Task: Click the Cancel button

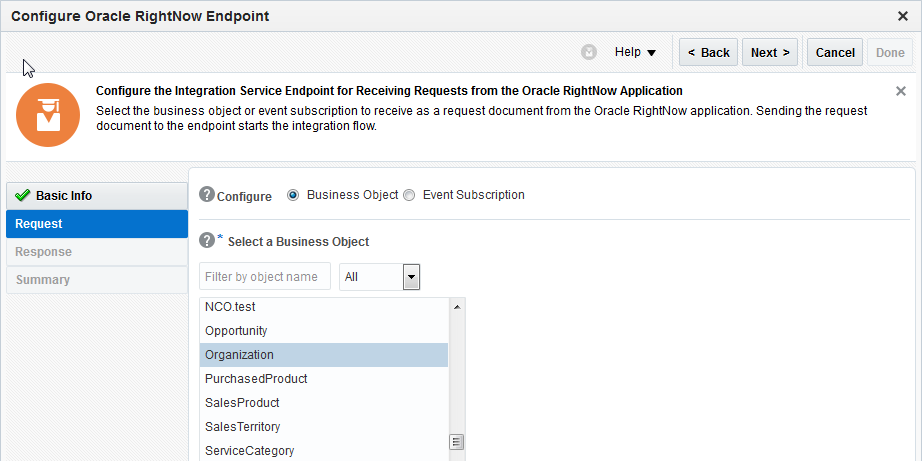Action: point(835,52)
